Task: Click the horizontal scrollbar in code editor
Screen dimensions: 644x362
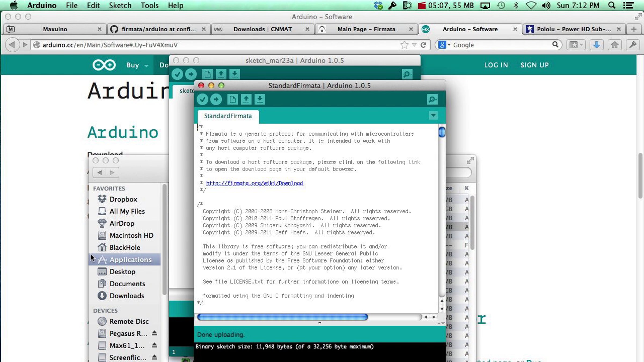Action: 282,317
